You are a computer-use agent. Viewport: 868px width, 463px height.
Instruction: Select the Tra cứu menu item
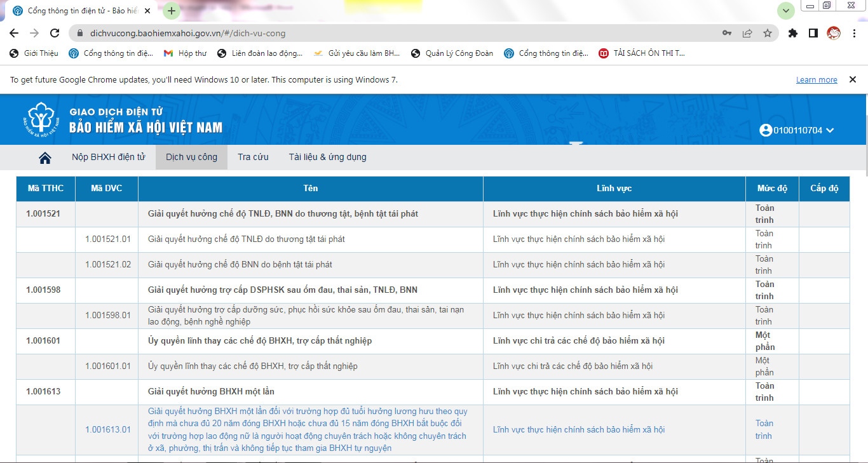(x=253, y=157)
